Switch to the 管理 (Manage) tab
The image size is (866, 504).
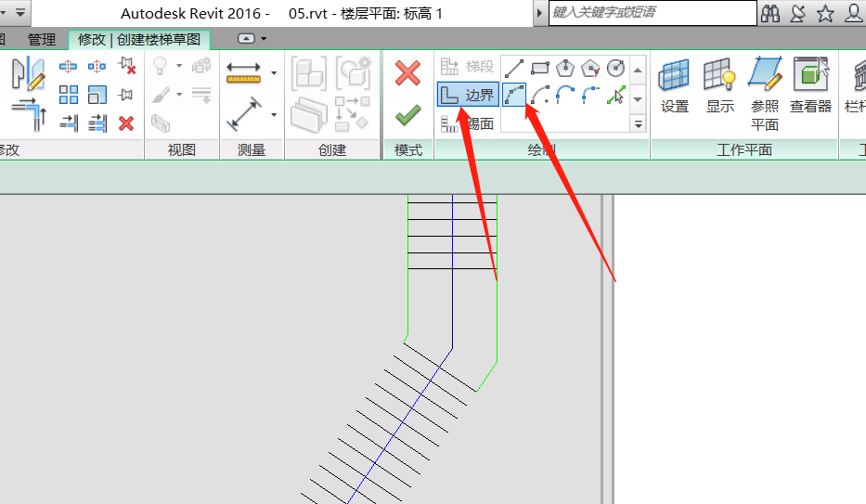point(41,39)
